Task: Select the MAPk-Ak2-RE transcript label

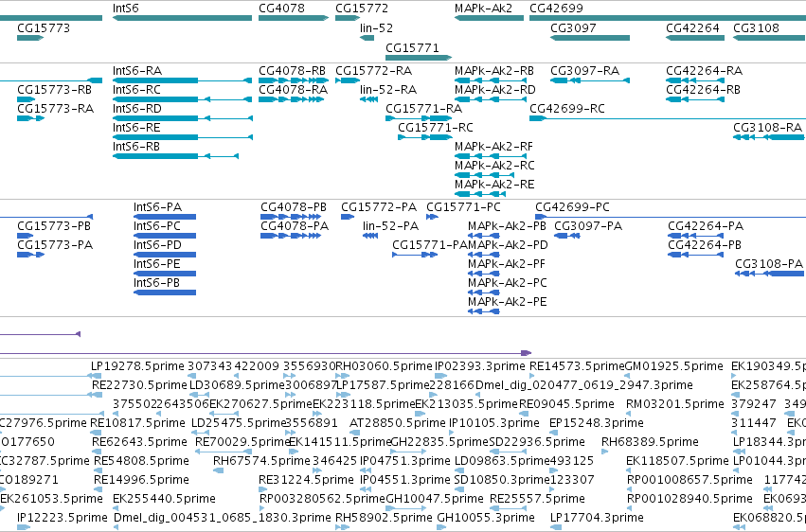Action: [x=494, y=185]
